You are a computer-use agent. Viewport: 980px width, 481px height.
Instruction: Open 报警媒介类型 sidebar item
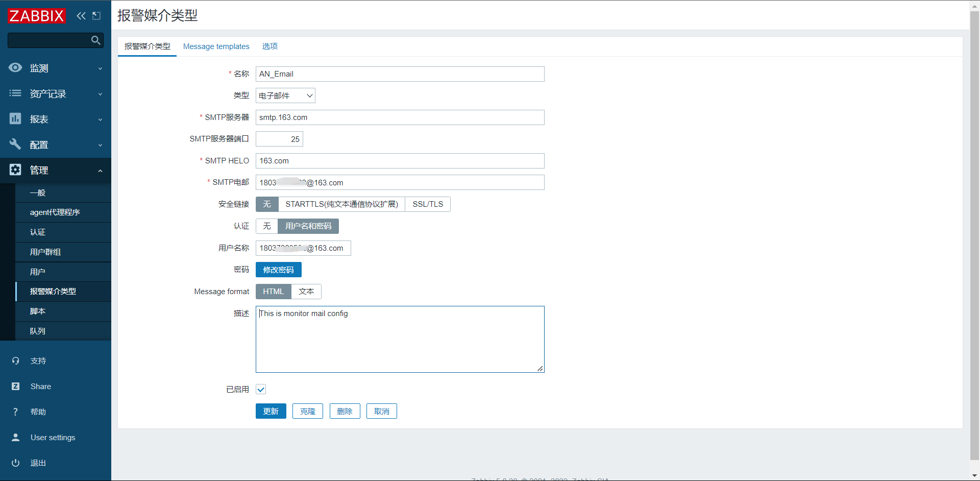63,292
